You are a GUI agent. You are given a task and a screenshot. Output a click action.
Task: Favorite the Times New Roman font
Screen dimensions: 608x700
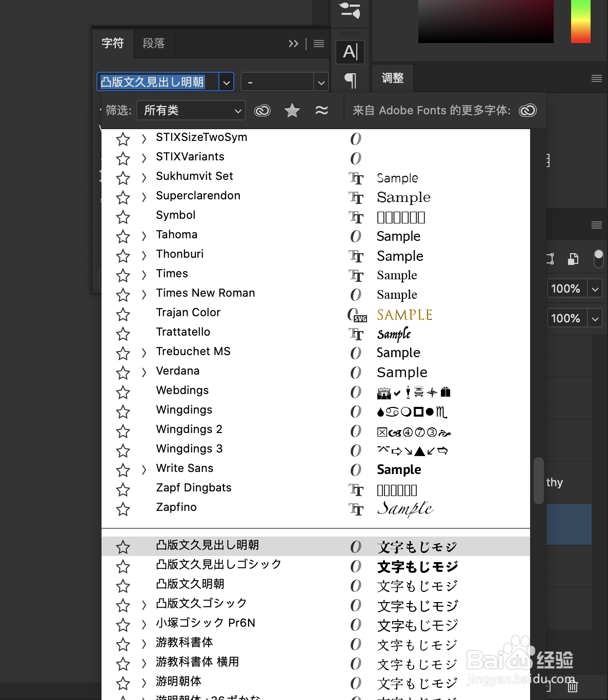[123, 295]
